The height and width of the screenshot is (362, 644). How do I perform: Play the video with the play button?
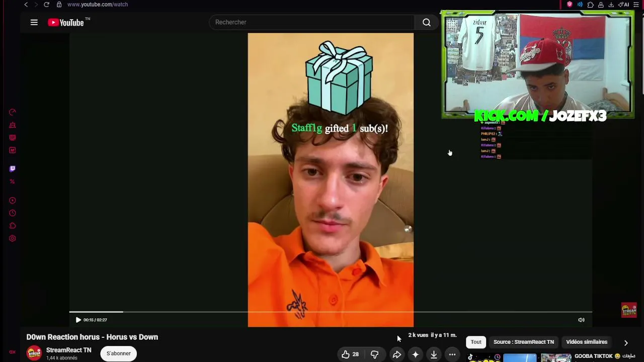[x=78, y=320]
